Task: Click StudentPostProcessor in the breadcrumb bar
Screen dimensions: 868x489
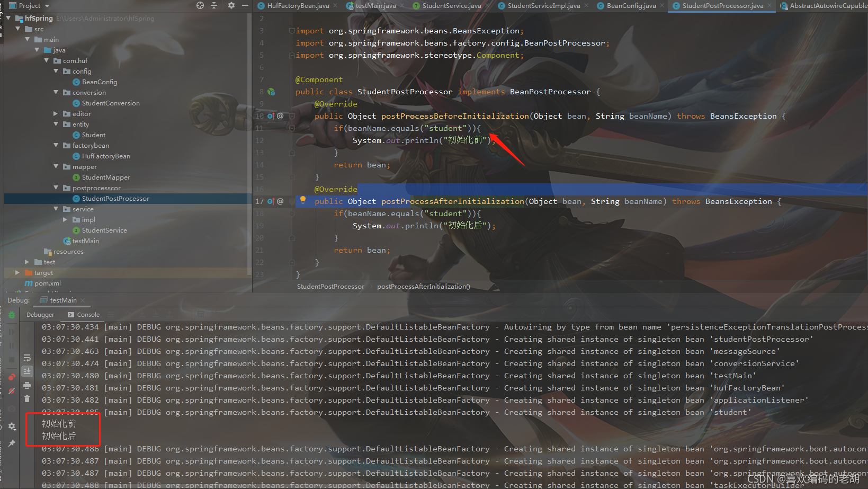Action: pyautogui.click(x=330, y=287)
